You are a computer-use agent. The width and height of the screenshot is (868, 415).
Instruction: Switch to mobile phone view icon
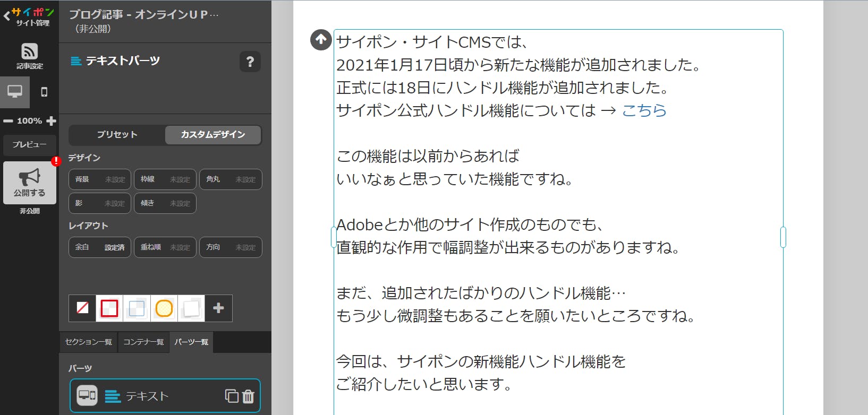click(x=44, y=92)
